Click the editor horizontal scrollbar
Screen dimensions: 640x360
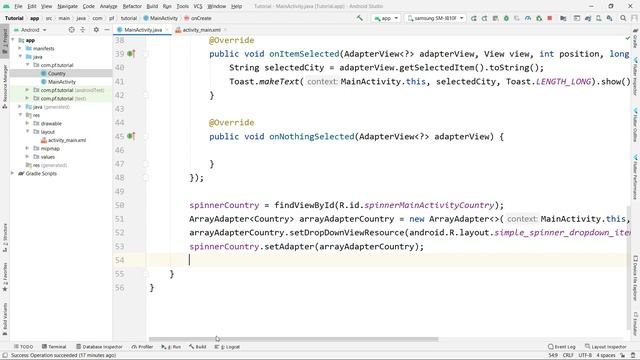pos(293,339)
